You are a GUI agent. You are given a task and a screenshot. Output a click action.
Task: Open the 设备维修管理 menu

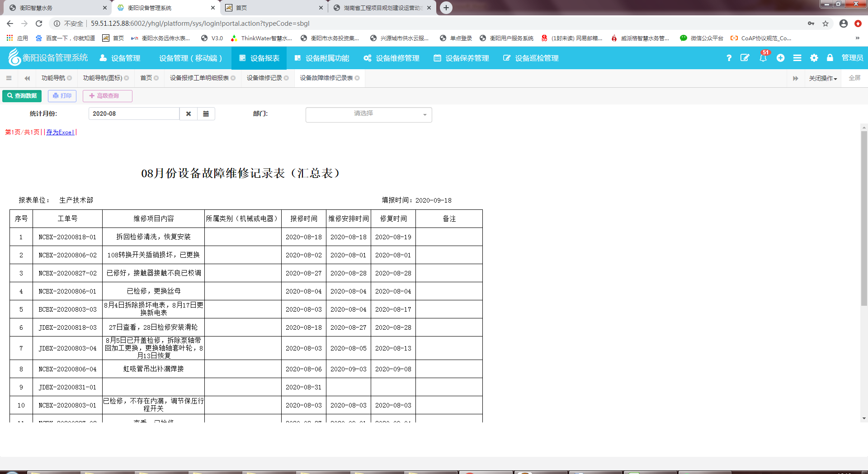(392, 58)
